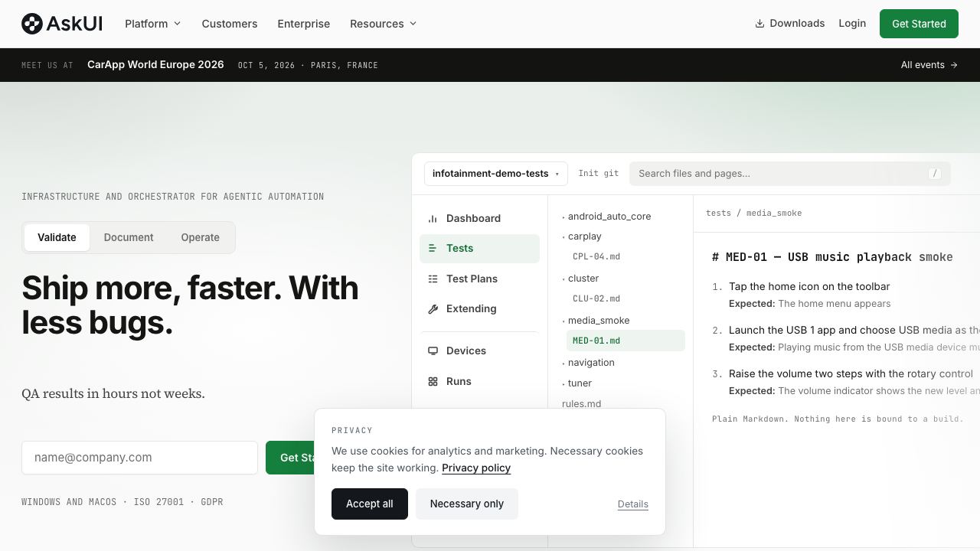Open CarApp World Europe 2026 event

pos(155,65)
